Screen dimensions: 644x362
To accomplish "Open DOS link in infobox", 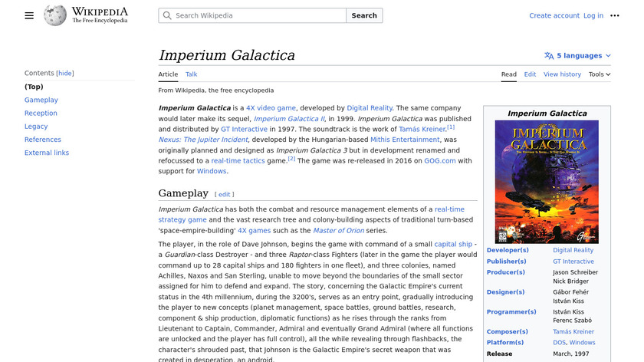I will [x=559, y=342].
